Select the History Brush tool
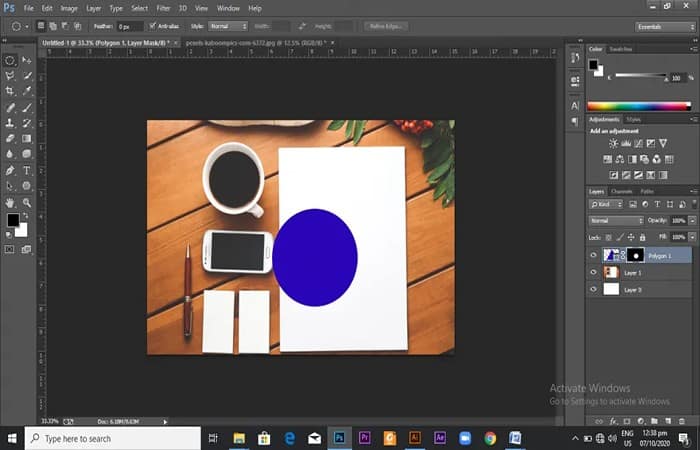Image resolution: width=700 pixels, height=450 pixels. 27,123
